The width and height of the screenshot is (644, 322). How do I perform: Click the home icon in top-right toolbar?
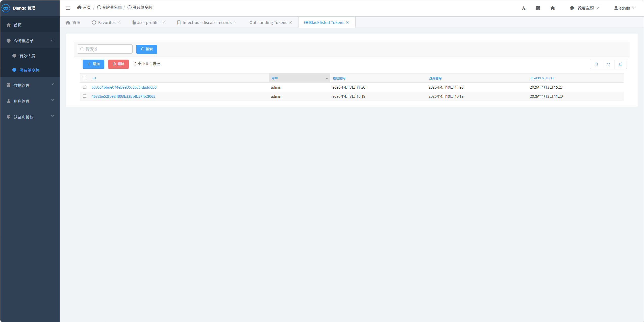click(553, 8)
